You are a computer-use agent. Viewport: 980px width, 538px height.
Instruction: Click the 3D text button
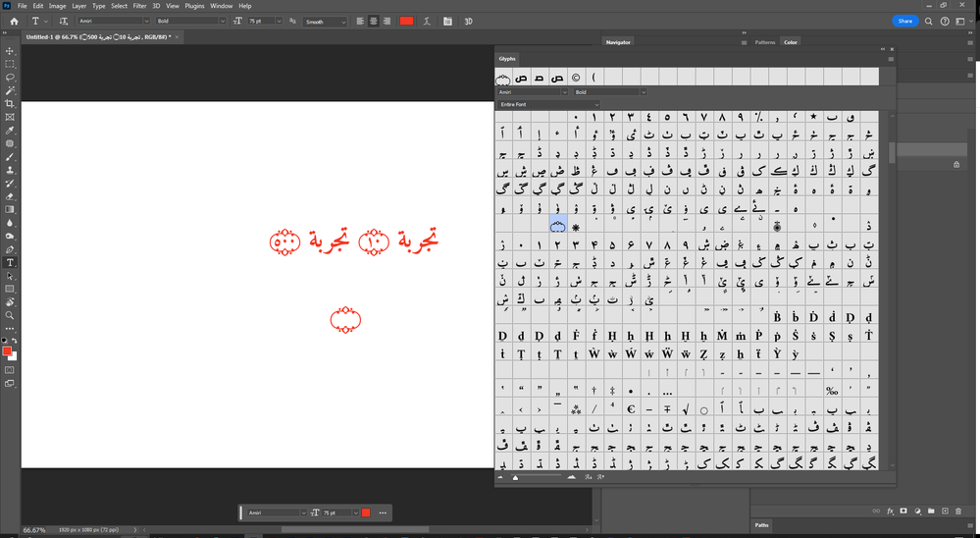click(x=468, y=22)
